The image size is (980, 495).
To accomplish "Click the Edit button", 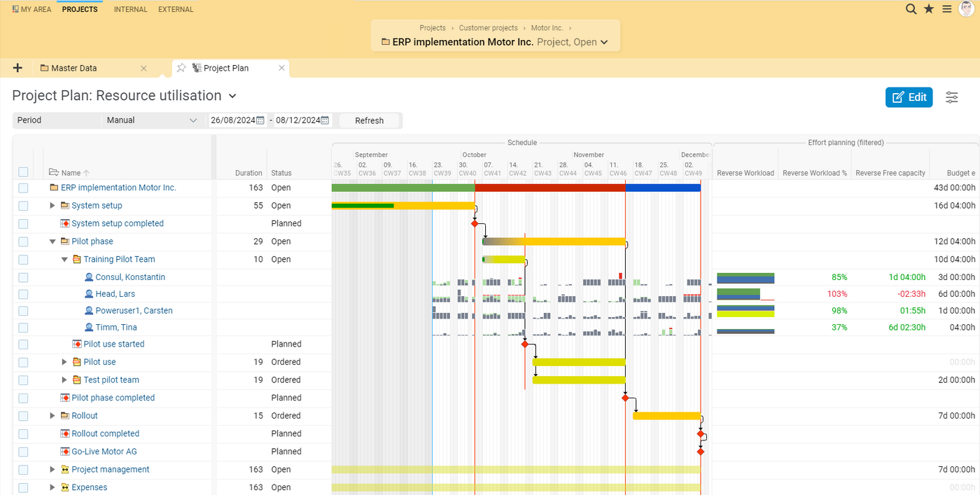I will [909, 97].
